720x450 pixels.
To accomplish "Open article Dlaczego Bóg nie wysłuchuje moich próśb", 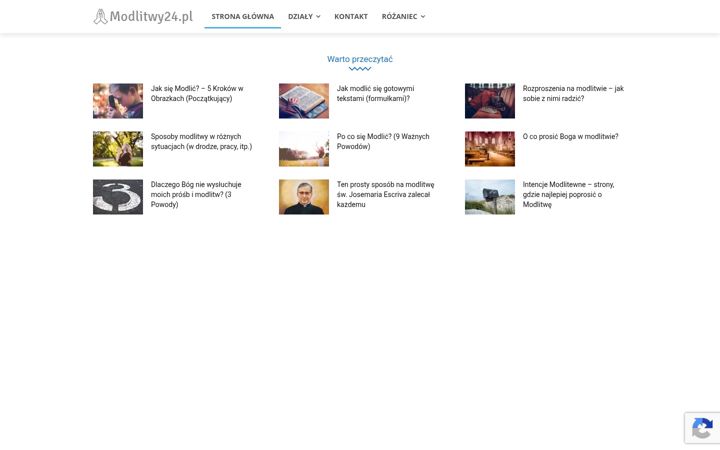I will coord(196,194).
